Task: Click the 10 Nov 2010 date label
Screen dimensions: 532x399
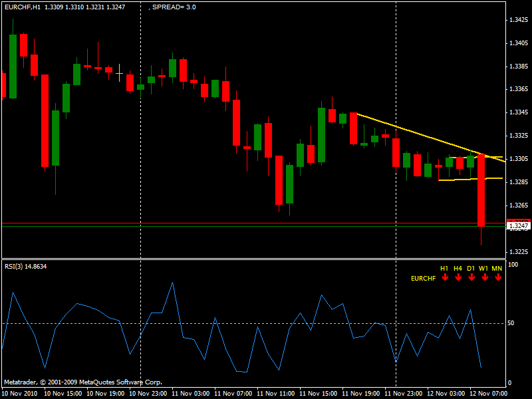Action: coord(21,393)
